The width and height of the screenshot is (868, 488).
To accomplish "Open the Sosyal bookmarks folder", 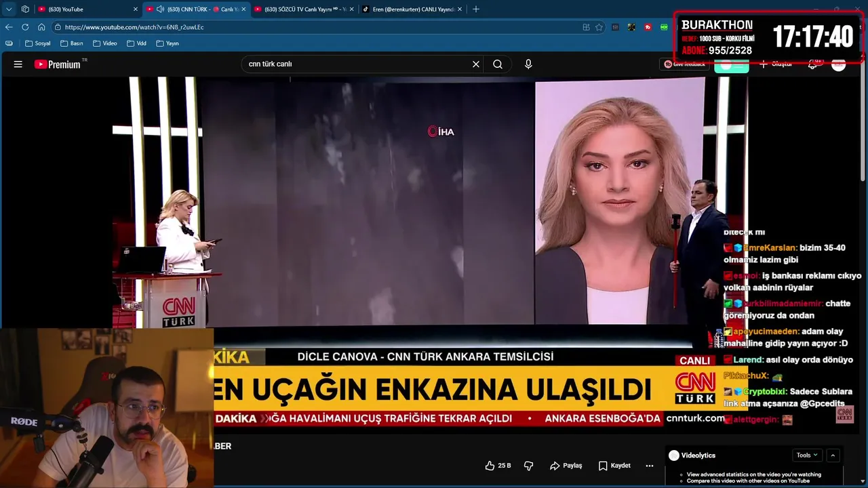I will click(x=37, y=43).
